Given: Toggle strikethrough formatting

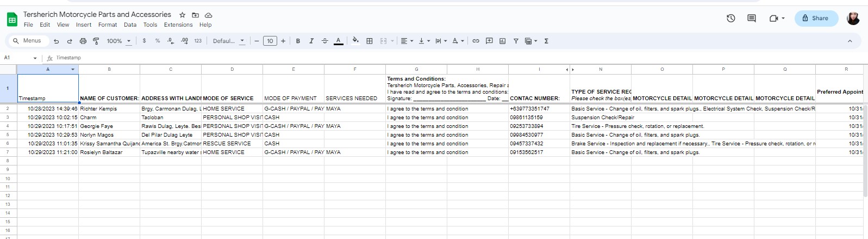Looking at the screenshot, I should click(x=325, y=41).
